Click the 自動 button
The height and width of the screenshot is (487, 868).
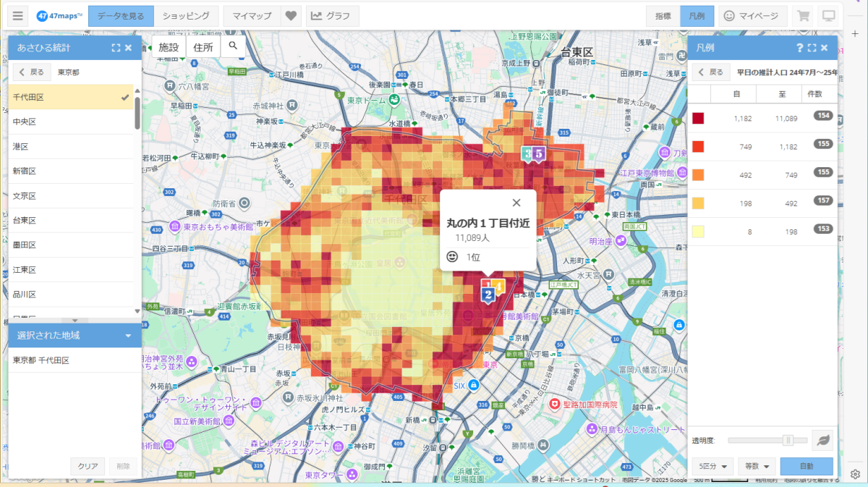point(807,466)
